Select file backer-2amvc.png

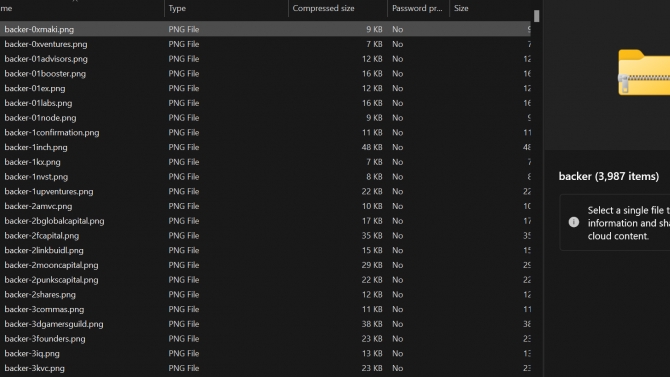pyautogui.click(x=38, y=206)
